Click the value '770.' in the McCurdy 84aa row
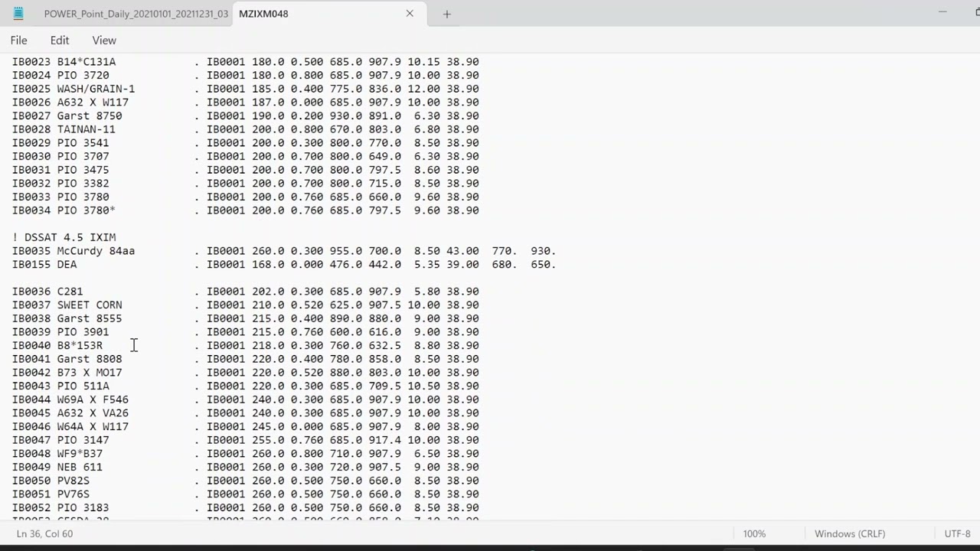Screen dimensions: 980x551 point(505,251)
